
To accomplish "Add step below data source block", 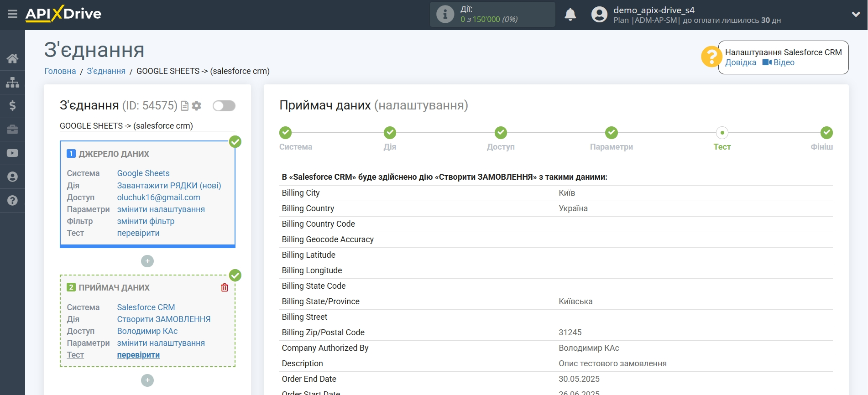I will pyautogui.click(x=147, y=261).
